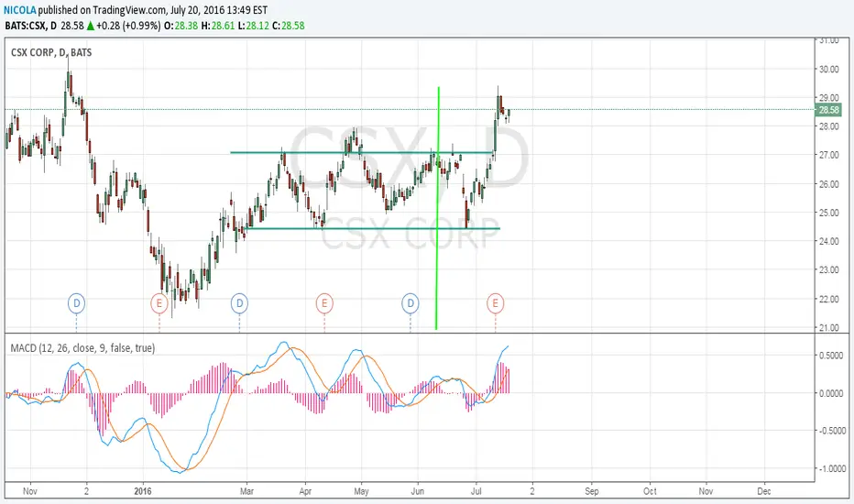Click the MACD (12, 26, close, 9) indicator label
The image size is (854, 504).
point(82,347)
